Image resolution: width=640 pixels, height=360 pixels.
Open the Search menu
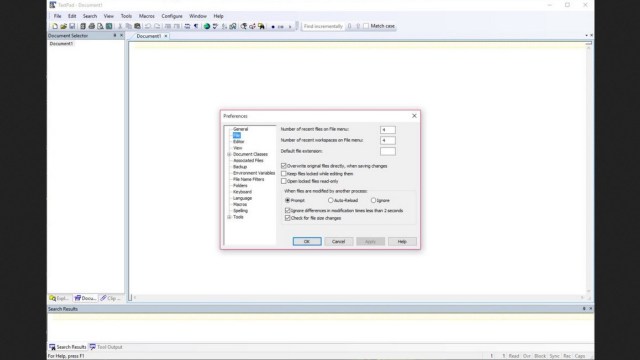point(90,16)
